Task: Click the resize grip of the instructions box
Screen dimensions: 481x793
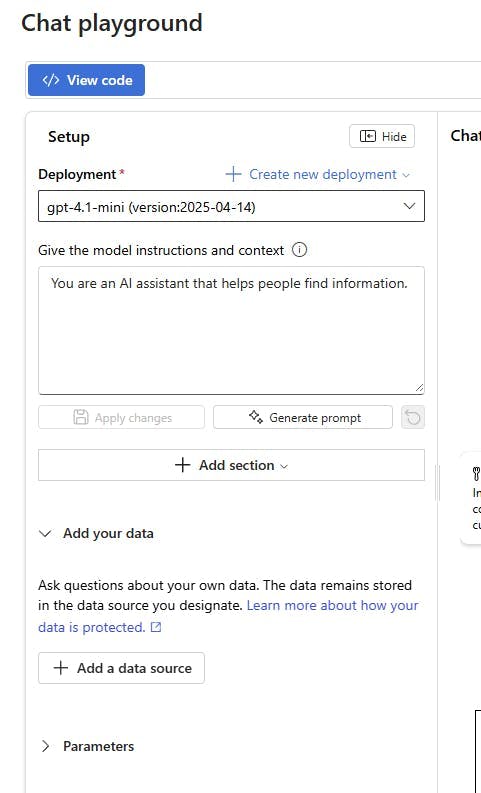Action: [419, 388]
